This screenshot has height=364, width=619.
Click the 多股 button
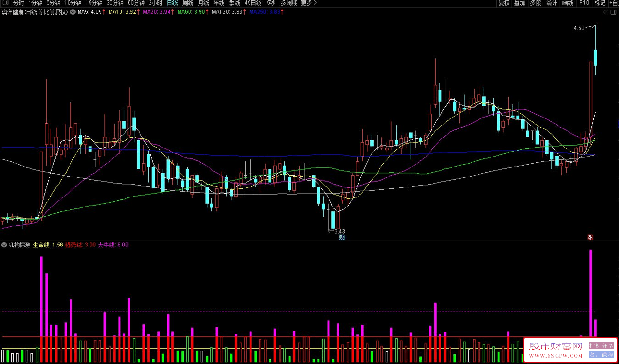(x=536, y=3)
